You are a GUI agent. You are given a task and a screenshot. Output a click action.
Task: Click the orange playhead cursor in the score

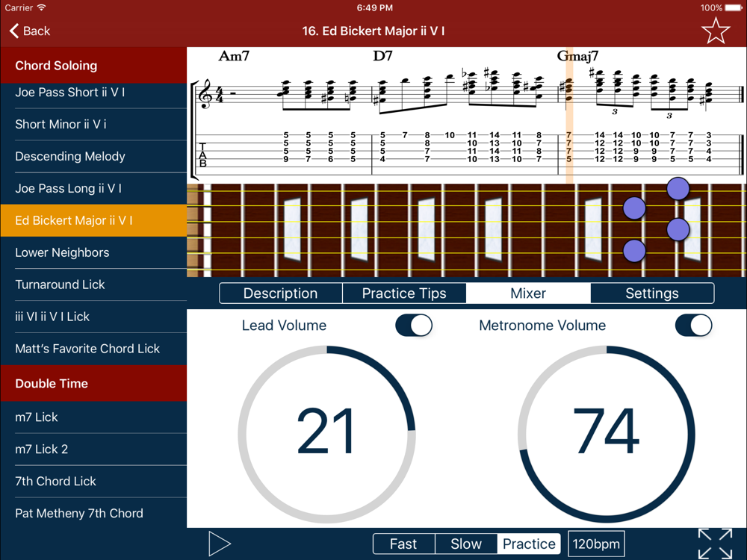(568, 115)
